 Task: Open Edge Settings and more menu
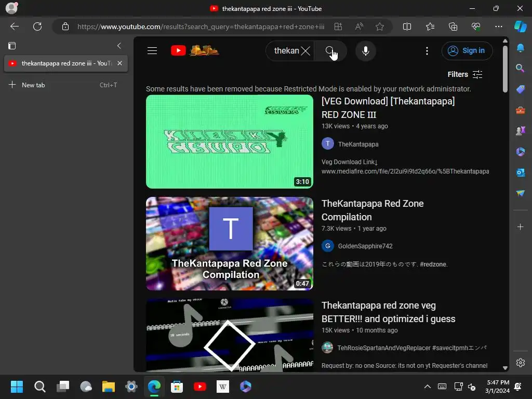coord(498,26)
